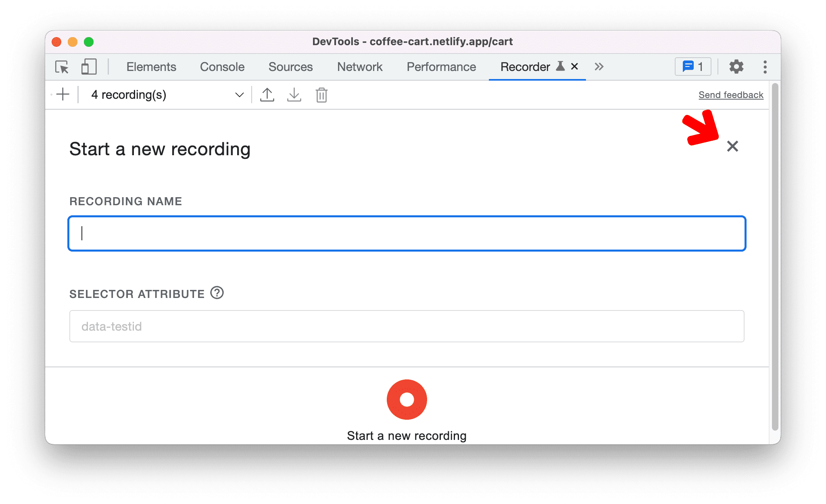Viewport: 826px width, 504px height.
Task: Click the import recording download icon
Action: tap(294, 95)
